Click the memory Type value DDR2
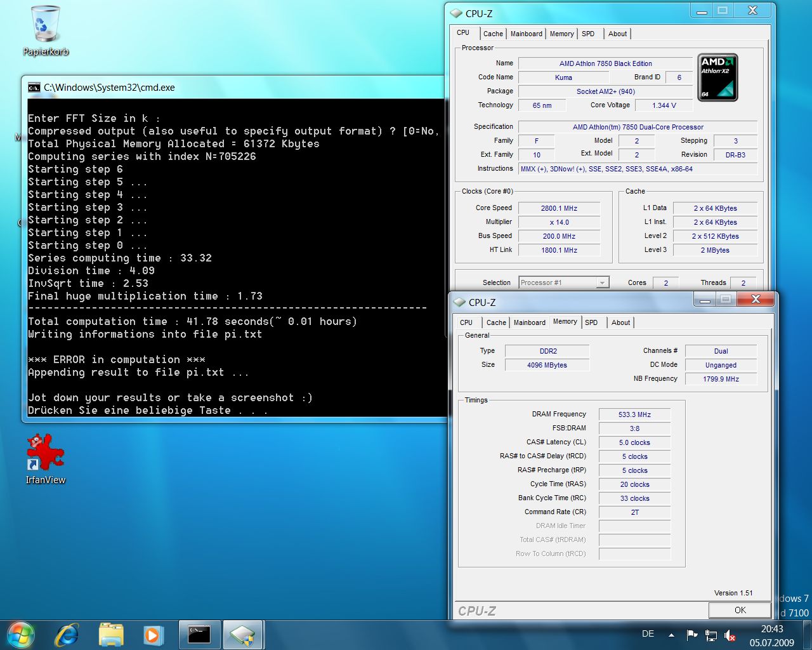812x650 pixels. click(547, 351)
